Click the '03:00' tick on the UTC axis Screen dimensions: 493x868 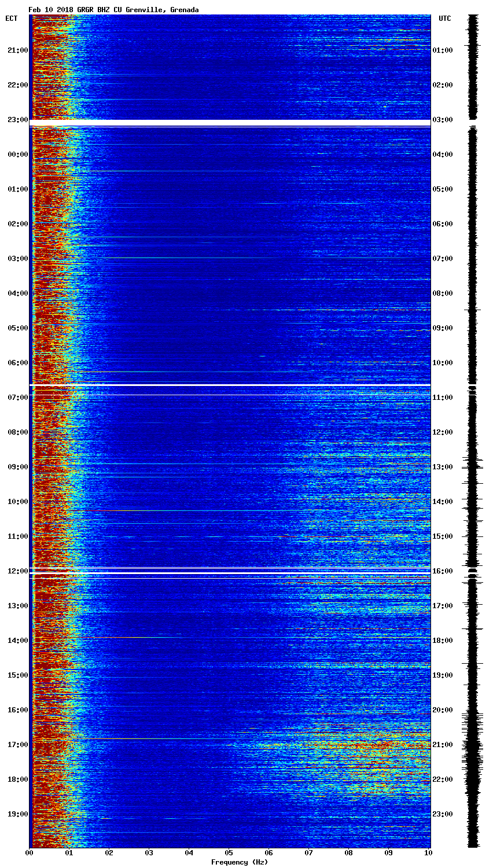point(443,120)
